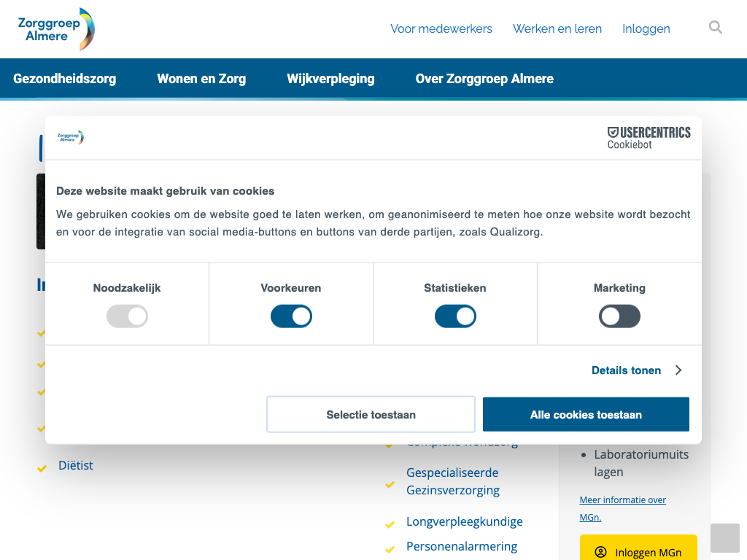
Task: Enable the Marketing cookie toggle
Action: pos(619,316)
